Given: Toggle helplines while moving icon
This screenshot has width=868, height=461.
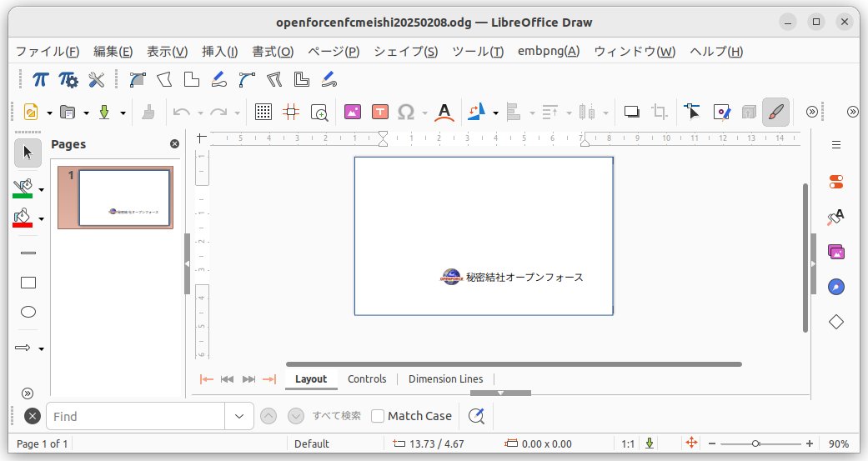Looking at the screenshot, I should 291,113.
